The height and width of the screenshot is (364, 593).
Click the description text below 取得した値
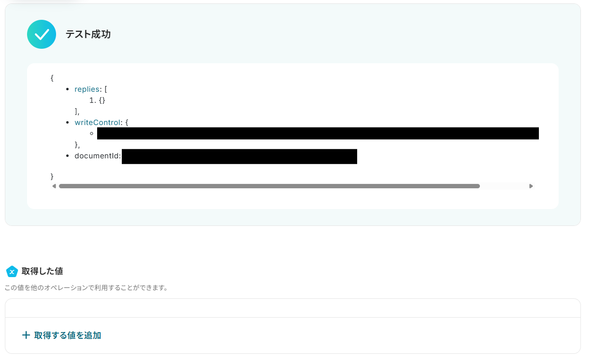(86, 288)
